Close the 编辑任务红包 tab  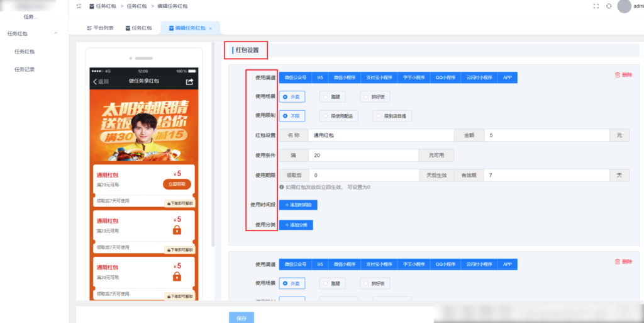tap(210, 28)
